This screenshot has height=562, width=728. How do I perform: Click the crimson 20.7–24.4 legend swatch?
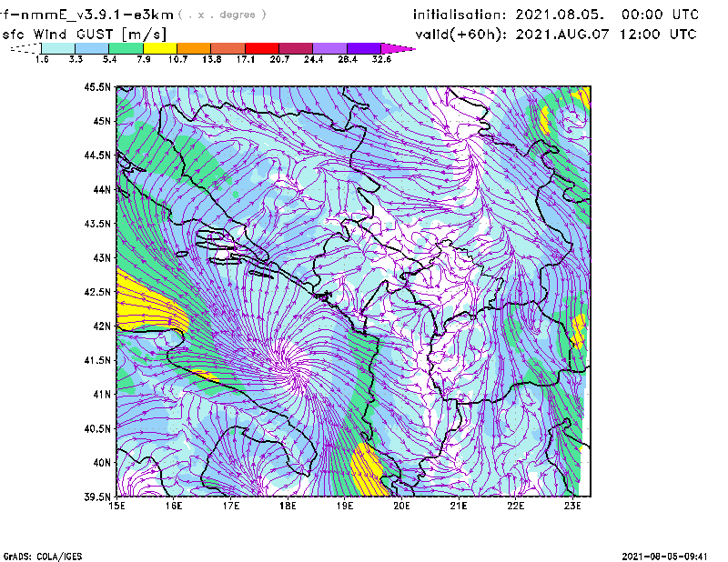point(296,48)
